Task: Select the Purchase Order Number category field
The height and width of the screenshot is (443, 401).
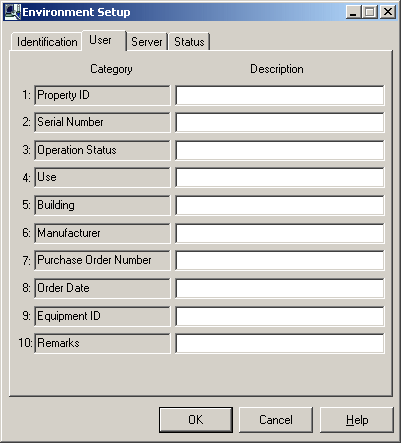Action: click(x=102, y=260)
